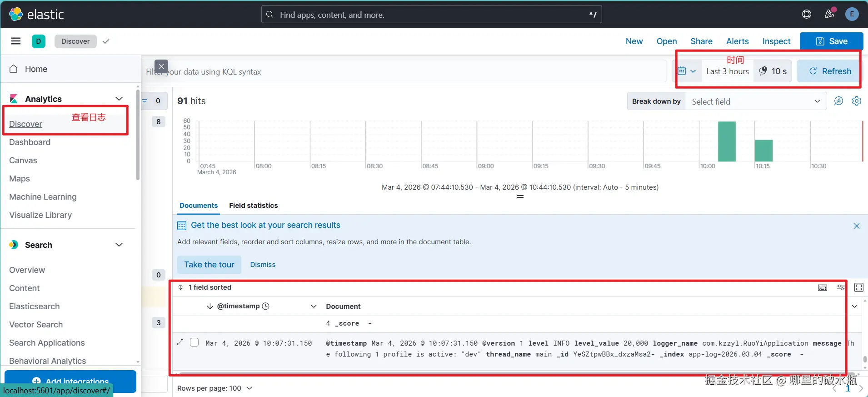Open Behavioral Analytics in sidebar
This screenshot has height=397, width=868.
(x=48, y=361)
